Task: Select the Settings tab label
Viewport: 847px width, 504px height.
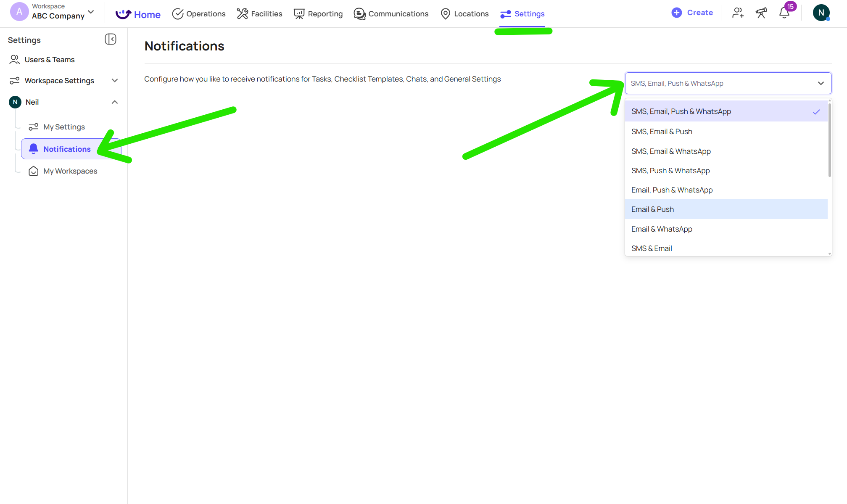Action: 530,14
